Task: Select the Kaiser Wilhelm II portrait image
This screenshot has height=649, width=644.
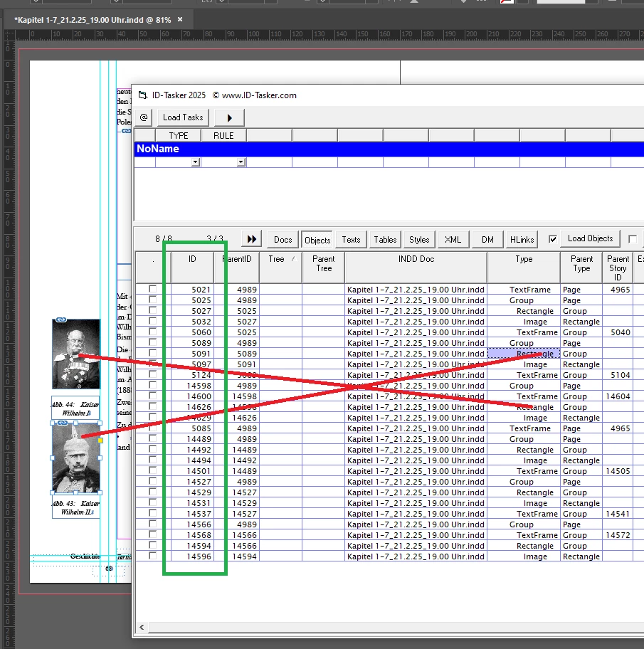Action: coord(76,458)
